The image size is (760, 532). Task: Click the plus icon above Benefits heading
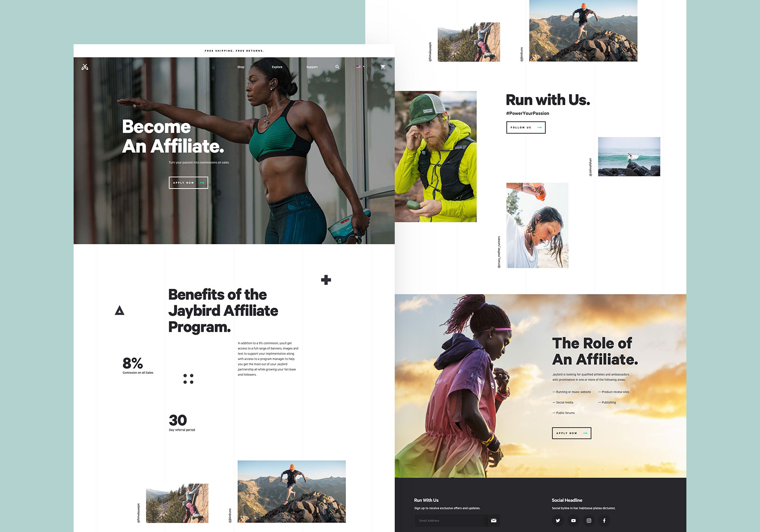(x=326, y=280)
